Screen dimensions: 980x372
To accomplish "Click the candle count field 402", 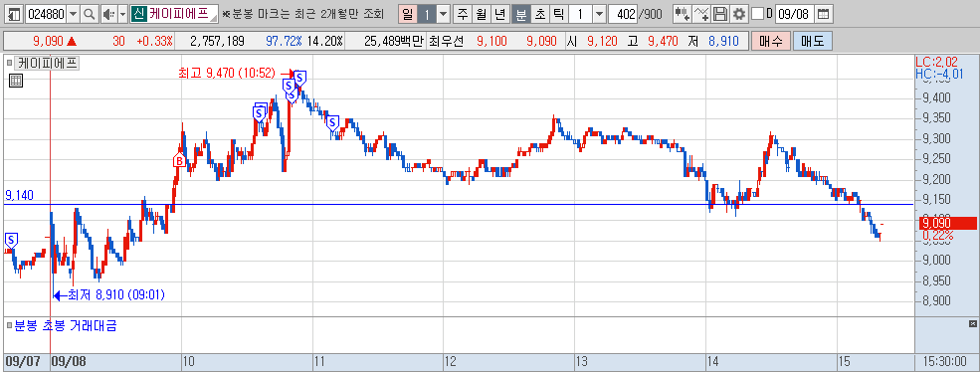I will 623,13.
